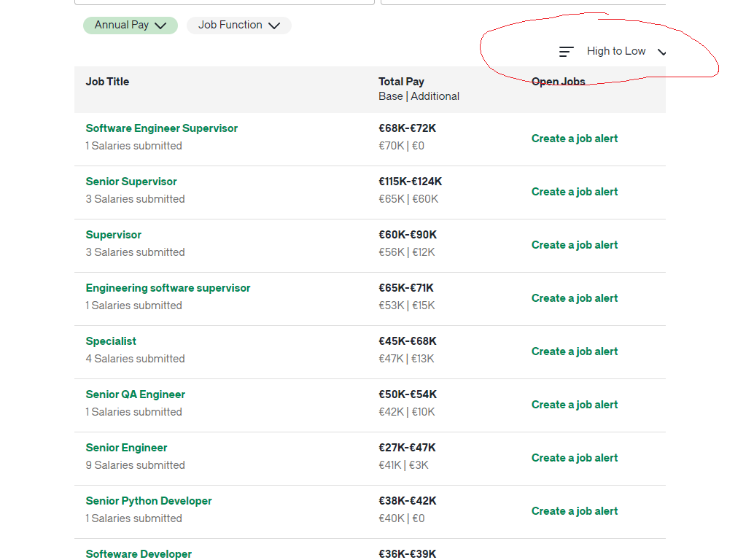
Task: Click 9 Salaries submitted under Senior Engineer
Action: click(135, 465)
